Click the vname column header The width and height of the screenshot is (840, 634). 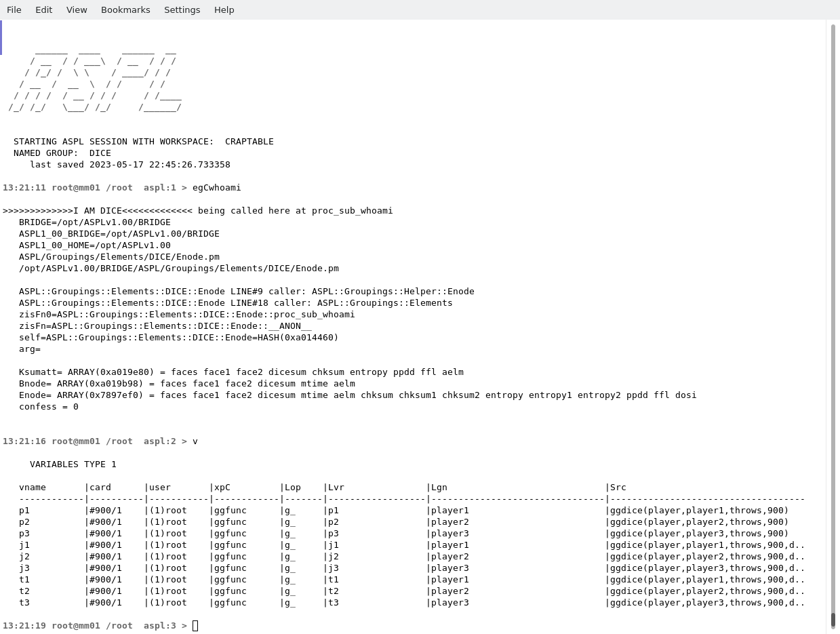click(x=33, y=488)
